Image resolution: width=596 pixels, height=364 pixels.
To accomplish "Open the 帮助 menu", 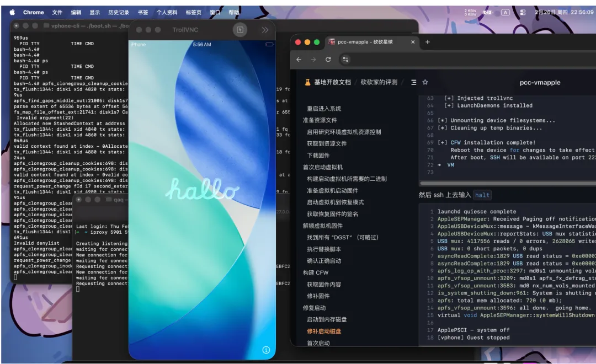I will 234,12.
